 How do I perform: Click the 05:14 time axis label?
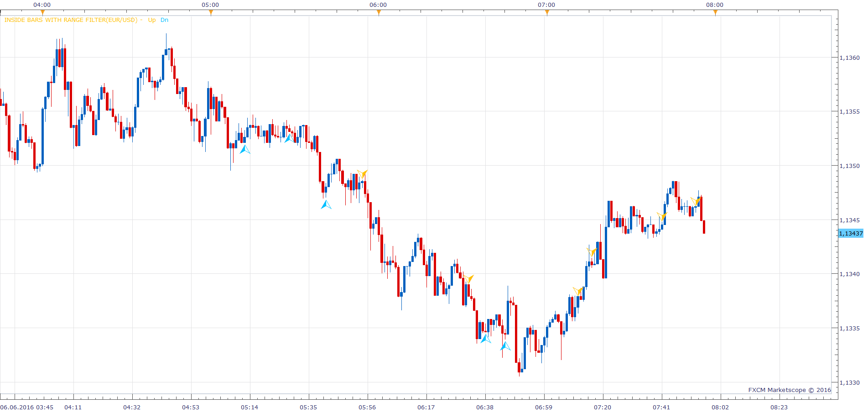click(x=249, y=407)
